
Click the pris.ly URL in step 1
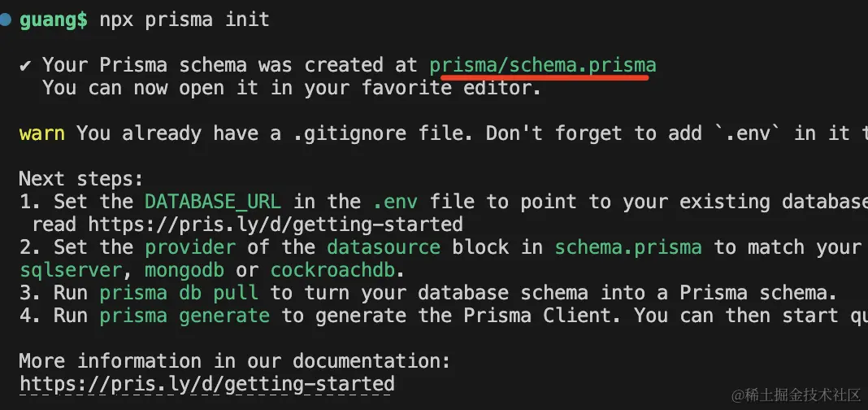coord(276,225)
